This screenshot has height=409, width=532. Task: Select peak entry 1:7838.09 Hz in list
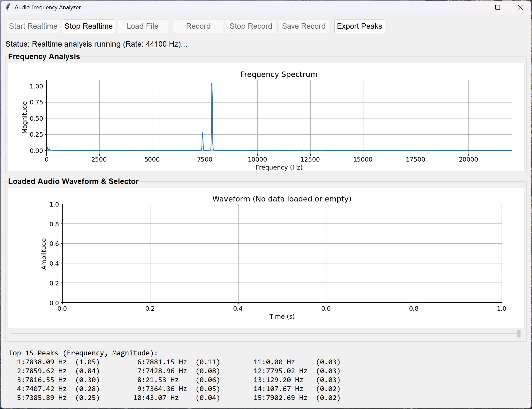click(x=58, y=362)
